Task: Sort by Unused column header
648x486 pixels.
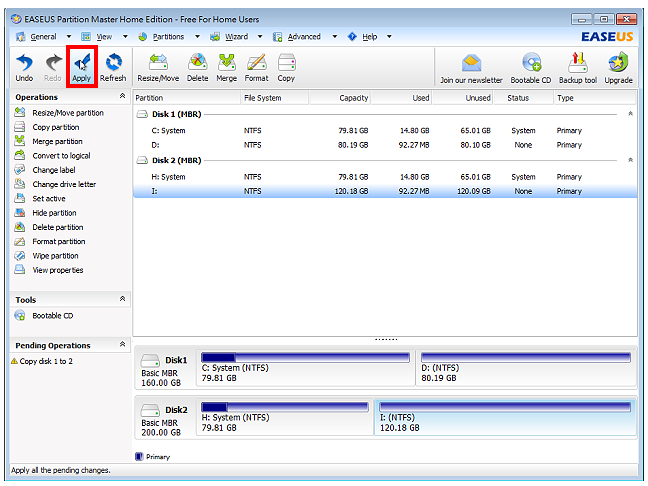Action: [462, 98]
